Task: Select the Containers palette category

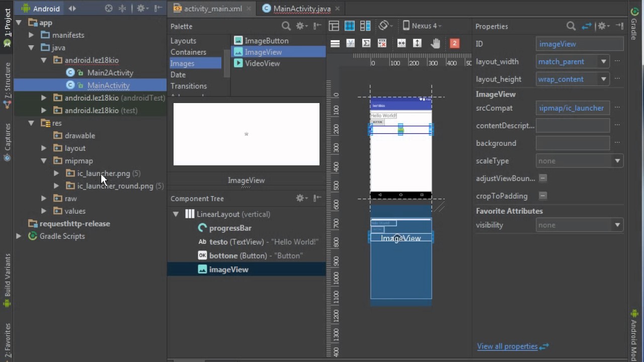Action: coord(188,52)
